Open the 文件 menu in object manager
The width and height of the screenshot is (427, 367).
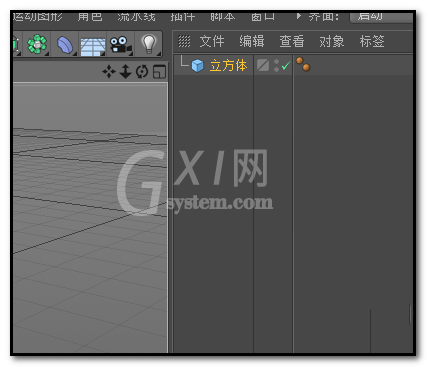[x=212, y=41]
